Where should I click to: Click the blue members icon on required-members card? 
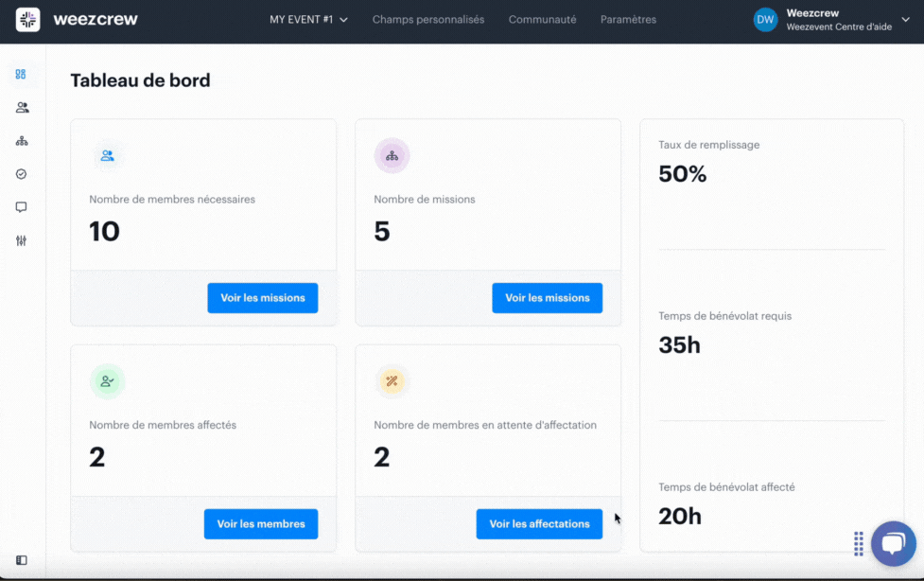[x=107, y=156]
